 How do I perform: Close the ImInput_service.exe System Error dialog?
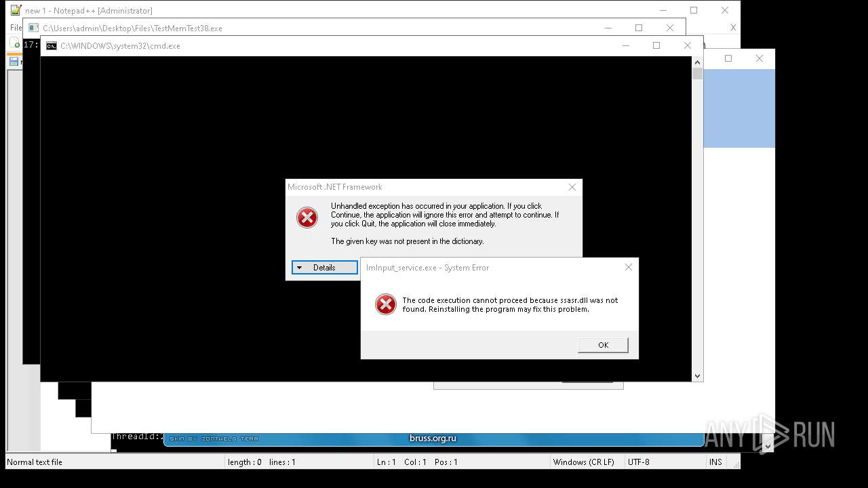(628, 267)
